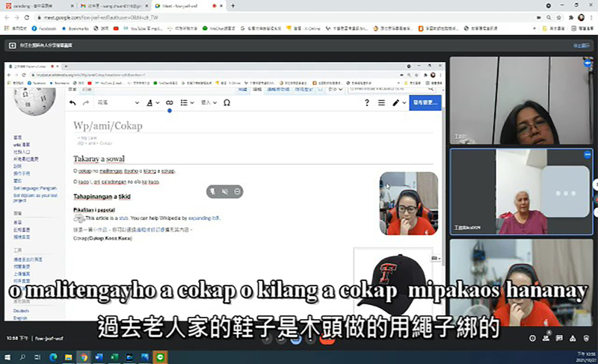This screenshot has width=598, height=364.
Task: Open the paragraph format dropdown
Action: click(118, 102)
